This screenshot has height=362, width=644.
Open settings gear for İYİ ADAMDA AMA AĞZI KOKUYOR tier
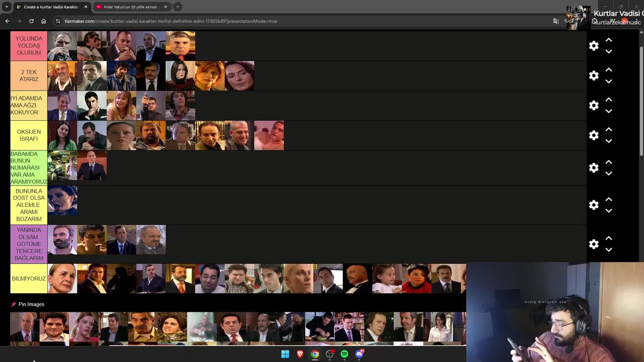[594, 105]
